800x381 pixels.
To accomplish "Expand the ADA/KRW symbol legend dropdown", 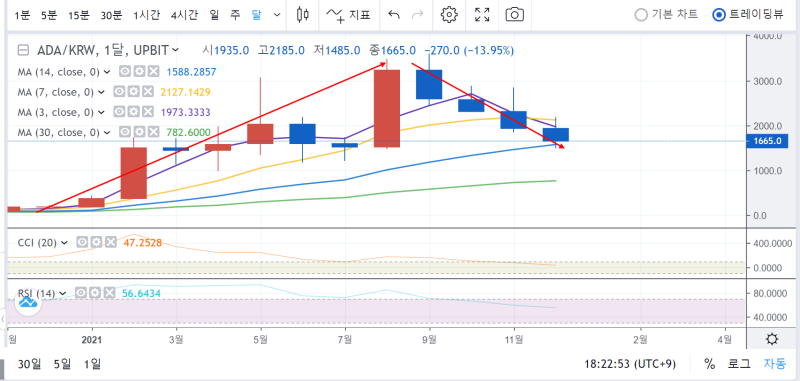I will (176, 50).
